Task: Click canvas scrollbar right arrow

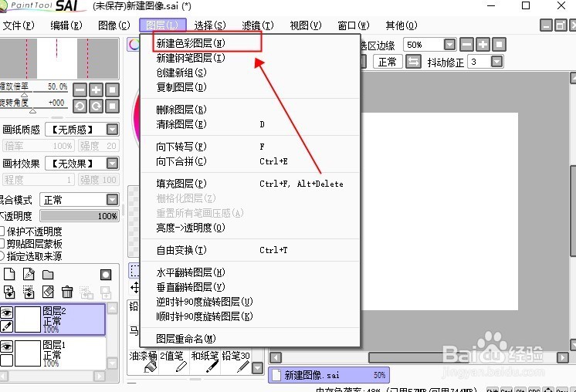Action: point(562,357)
